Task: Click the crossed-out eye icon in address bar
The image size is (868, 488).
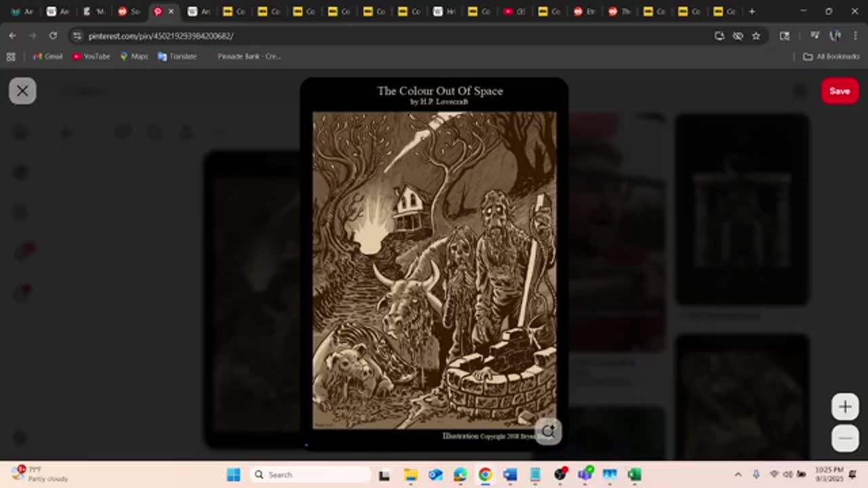Action: (x=738, y=36)
